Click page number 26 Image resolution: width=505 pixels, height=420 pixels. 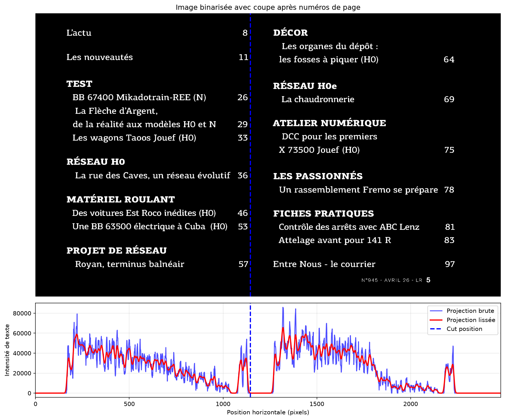click(x=243, y=97)
